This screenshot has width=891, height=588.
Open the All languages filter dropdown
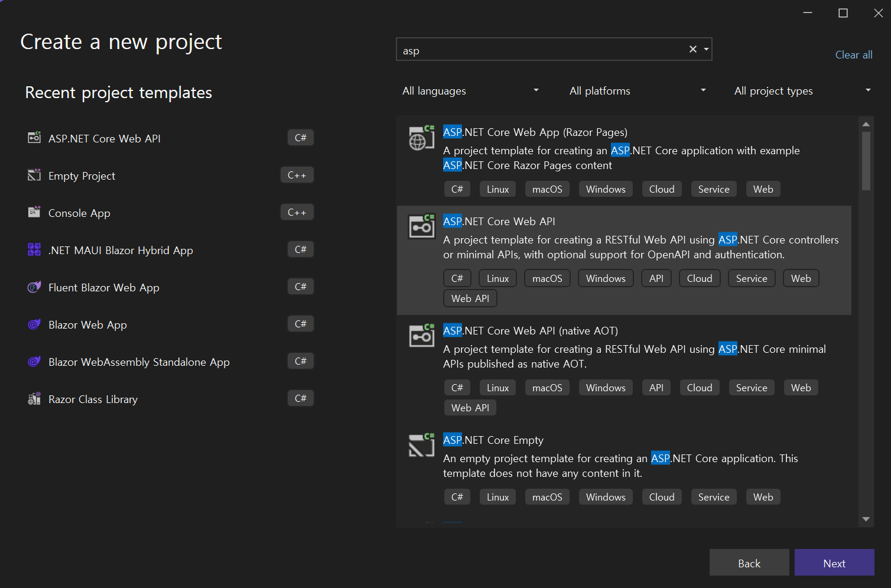[471, 90]
